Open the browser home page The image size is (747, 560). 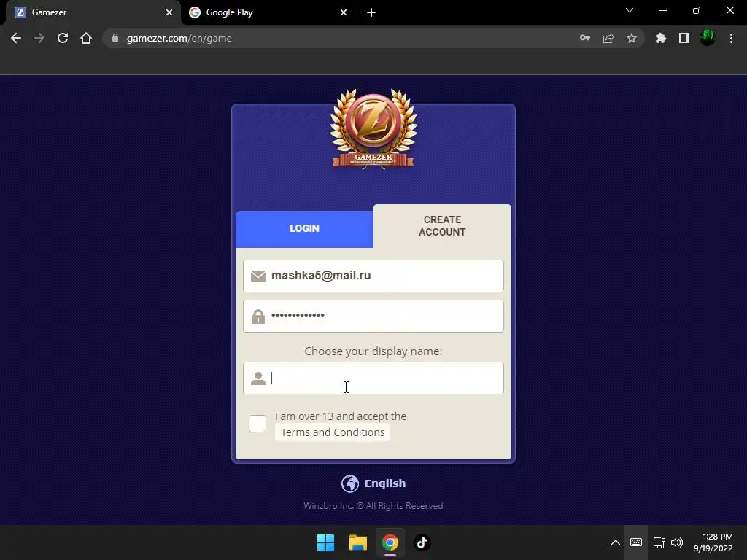(86, 38)
